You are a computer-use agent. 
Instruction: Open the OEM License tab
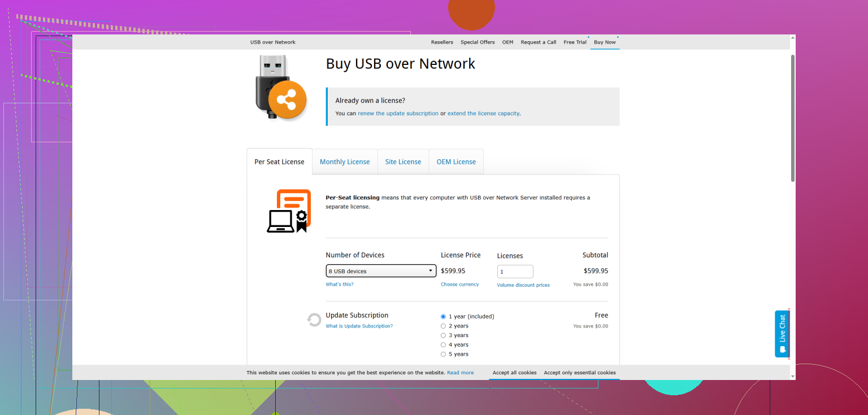click(456, 161)
